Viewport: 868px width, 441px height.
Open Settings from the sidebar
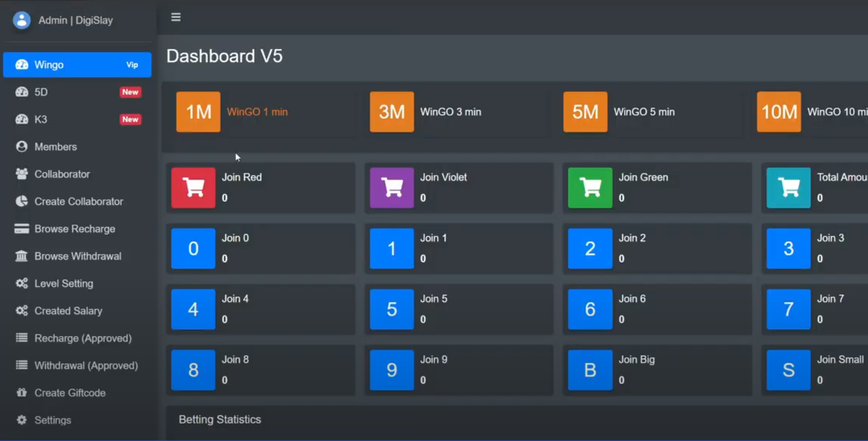pyautogui.click(x=53, y=420)
